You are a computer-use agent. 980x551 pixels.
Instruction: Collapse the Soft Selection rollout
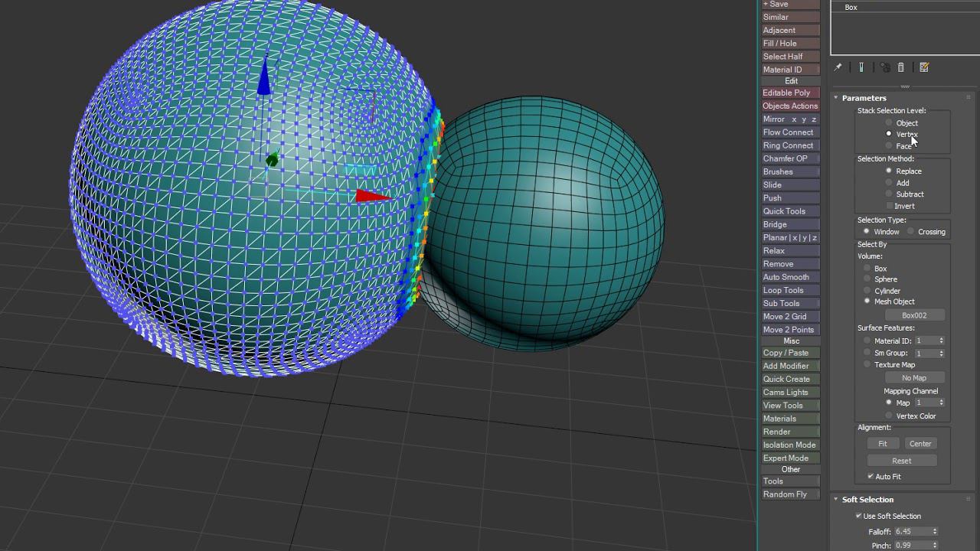click(836, 500)
